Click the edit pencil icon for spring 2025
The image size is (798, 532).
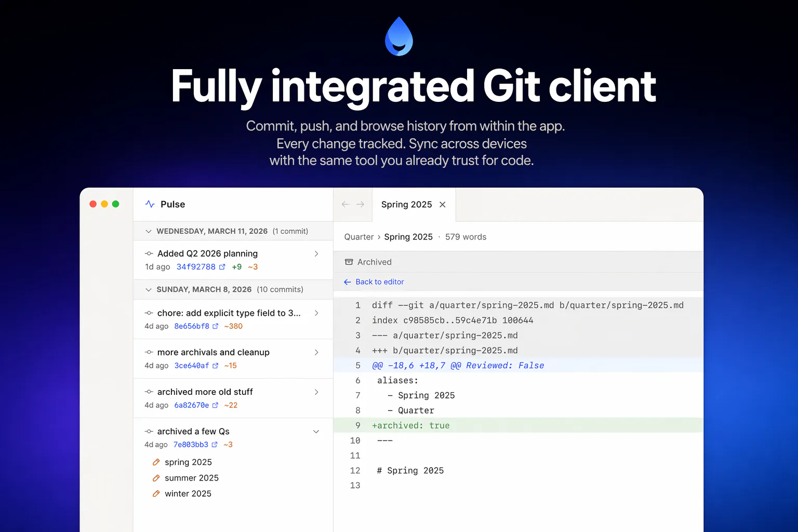(156, 462)
